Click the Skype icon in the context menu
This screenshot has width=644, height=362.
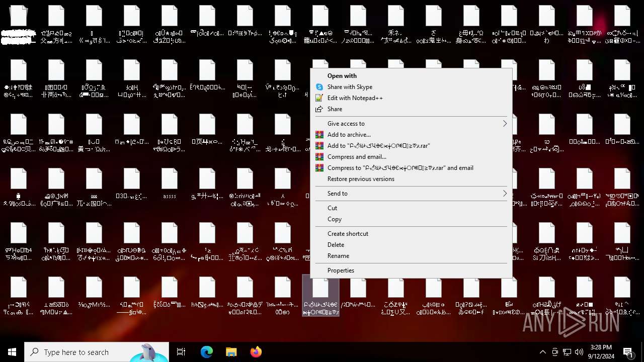tap(319, 87)
